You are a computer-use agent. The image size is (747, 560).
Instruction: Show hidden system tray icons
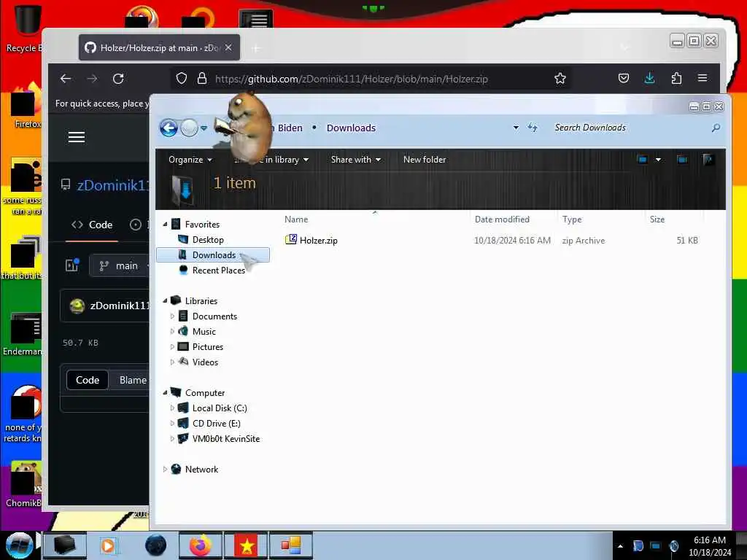coord(620,546)
